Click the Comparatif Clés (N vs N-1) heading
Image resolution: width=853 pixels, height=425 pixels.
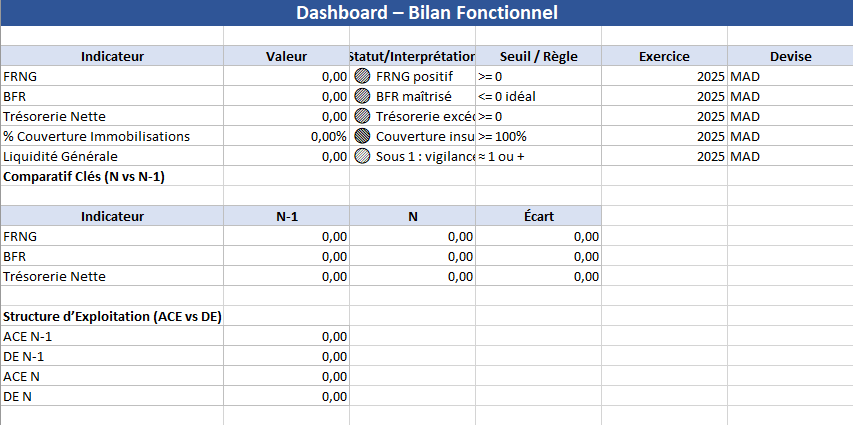pos(84,176)
